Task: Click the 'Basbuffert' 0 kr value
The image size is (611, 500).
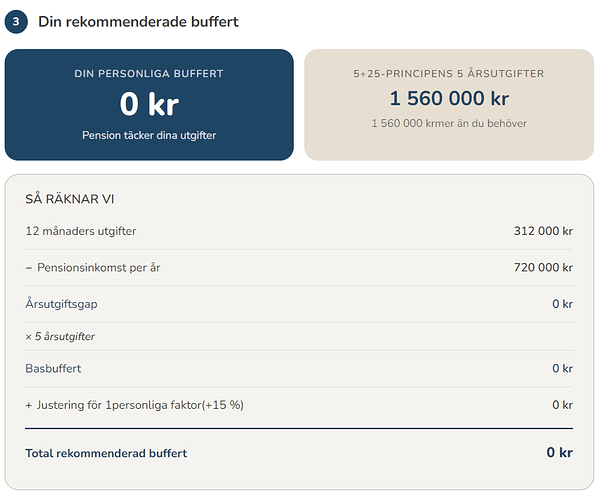Action: [562, 369]
